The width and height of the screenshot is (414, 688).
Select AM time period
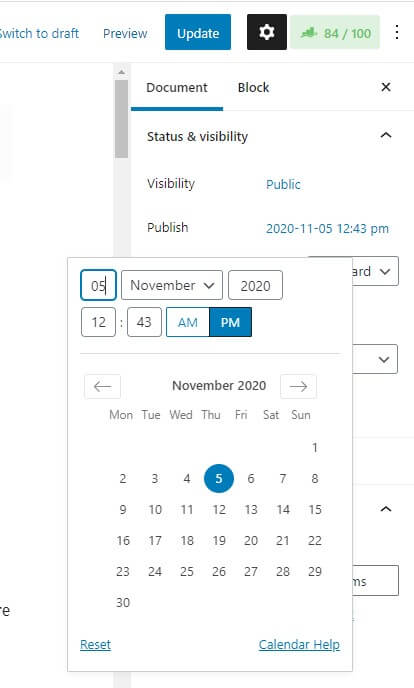point(188,322)
